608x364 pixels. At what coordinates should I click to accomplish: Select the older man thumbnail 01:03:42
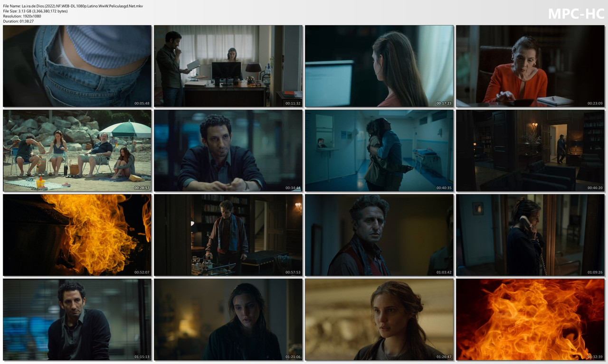click(379, 235)
